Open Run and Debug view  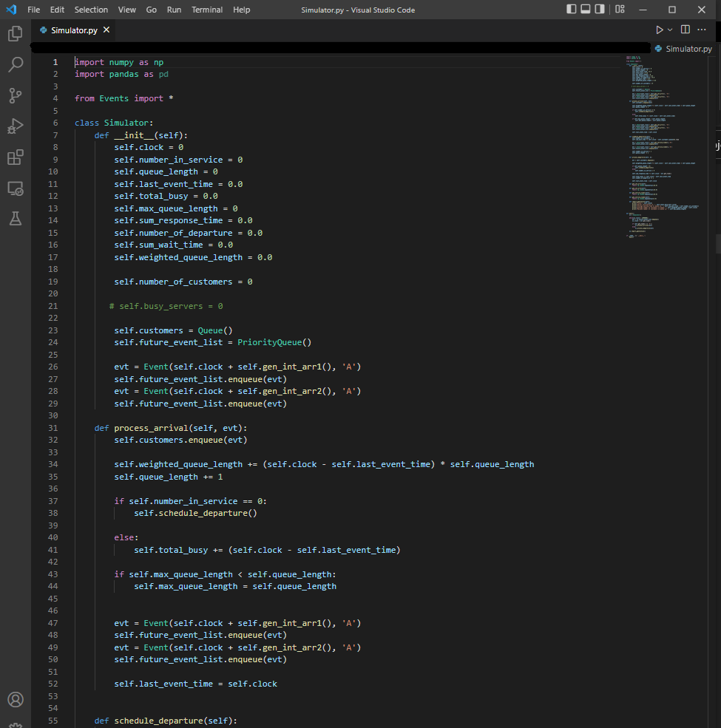pyautogui.click(x=15, y=126)
